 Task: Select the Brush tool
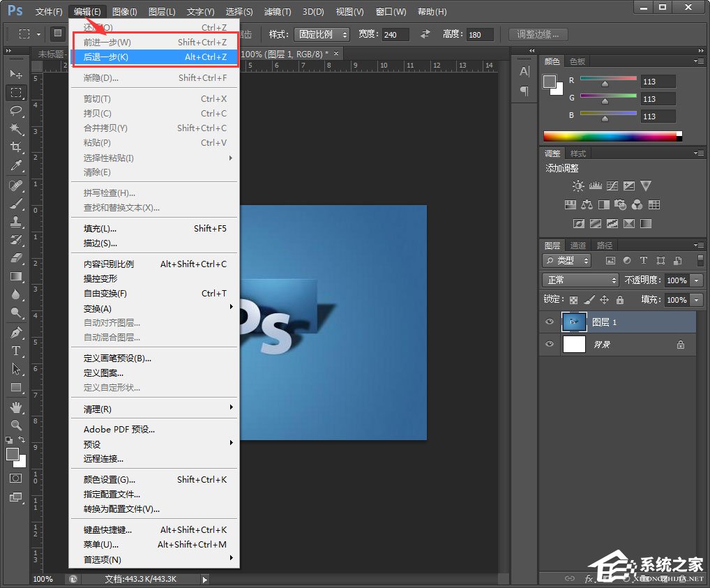point(16,204)
